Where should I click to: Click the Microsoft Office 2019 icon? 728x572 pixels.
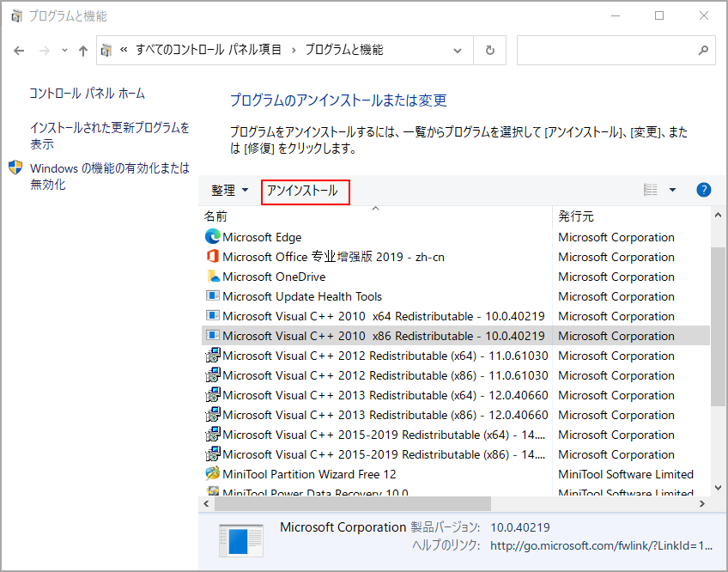pos(213,256)
